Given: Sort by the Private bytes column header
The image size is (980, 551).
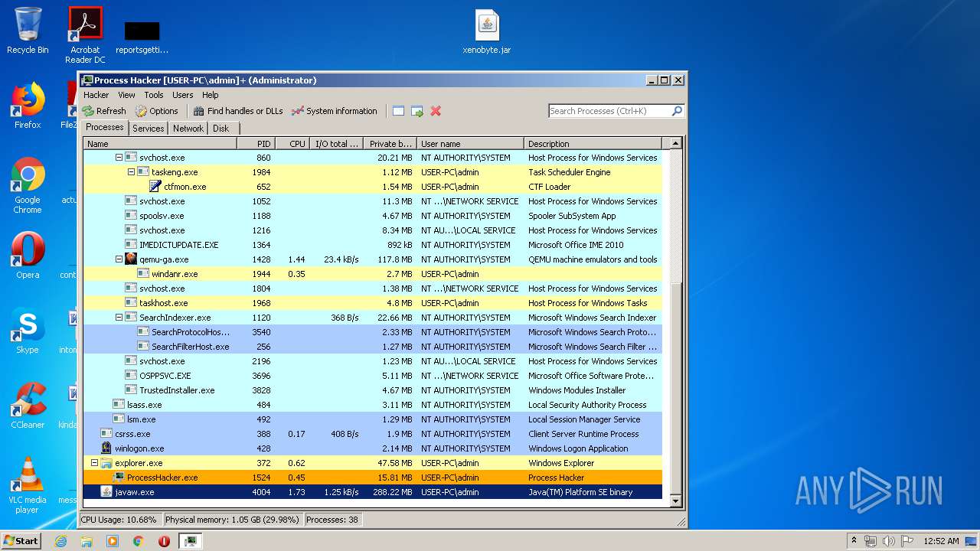Looking at the screenshot, I should [390, 144].
